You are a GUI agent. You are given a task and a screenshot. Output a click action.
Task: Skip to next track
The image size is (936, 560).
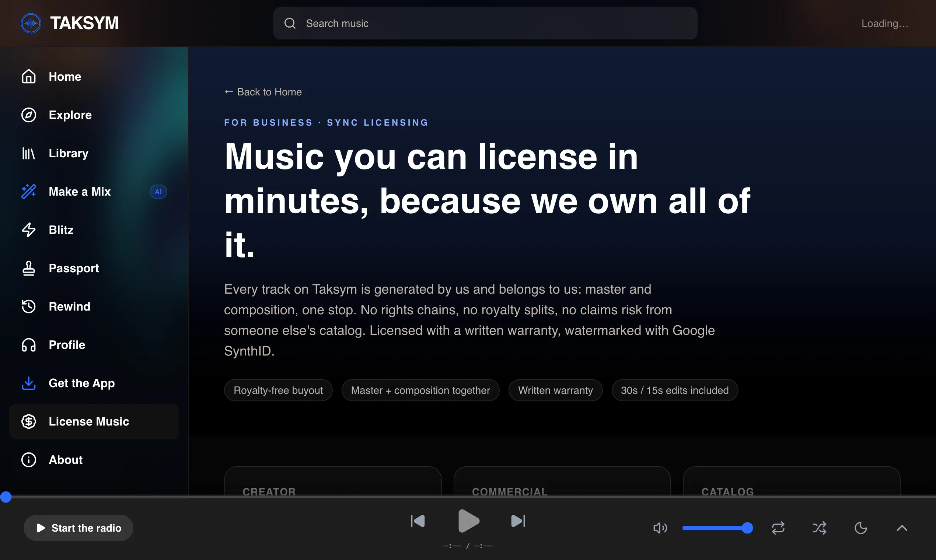(518, 522)
